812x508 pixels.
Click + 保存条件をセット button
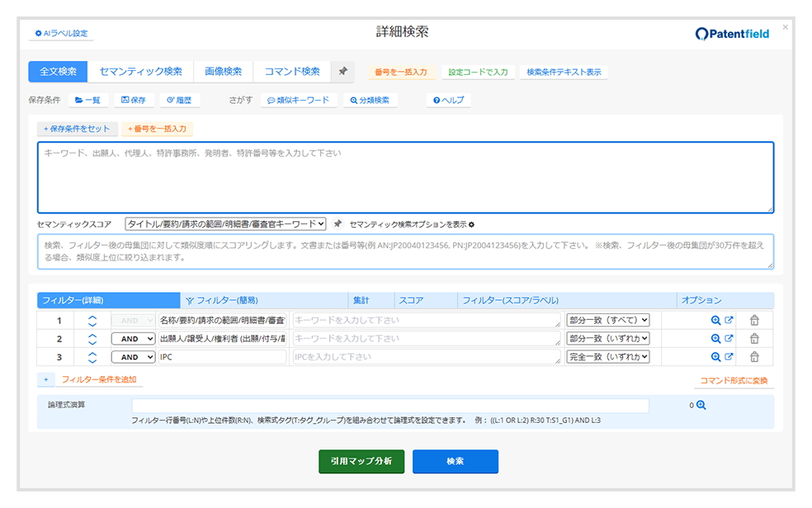click(x=78, y=129)
